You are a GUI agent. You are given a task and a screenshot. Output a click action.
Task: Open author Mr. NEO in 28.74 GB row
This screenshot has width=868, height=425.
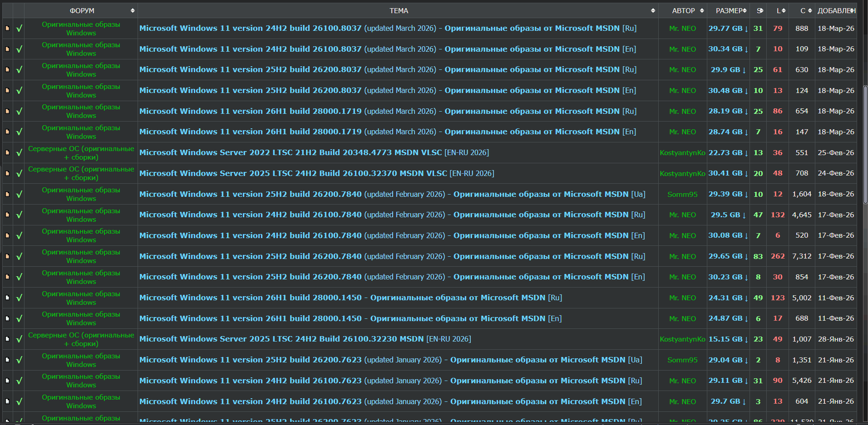point(682,132)
